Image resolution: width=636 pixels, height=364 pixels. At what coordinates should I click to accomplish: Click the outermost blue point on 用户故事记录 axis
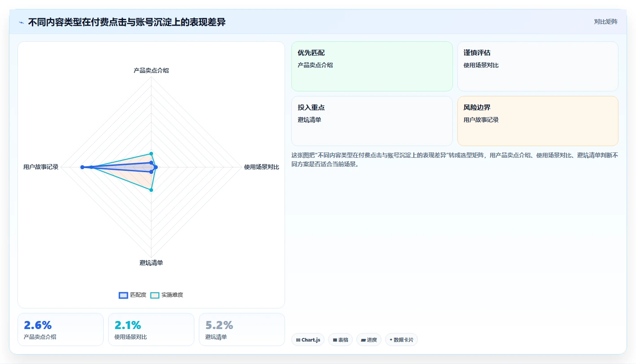82,167
